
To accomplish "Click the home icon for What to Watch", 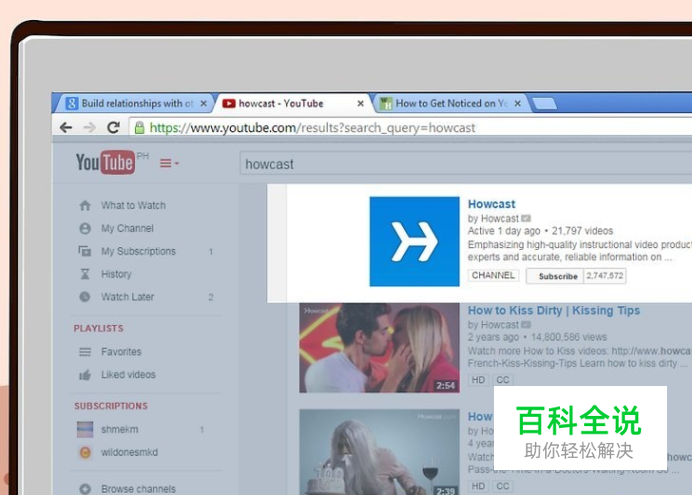I will [85, 206].
